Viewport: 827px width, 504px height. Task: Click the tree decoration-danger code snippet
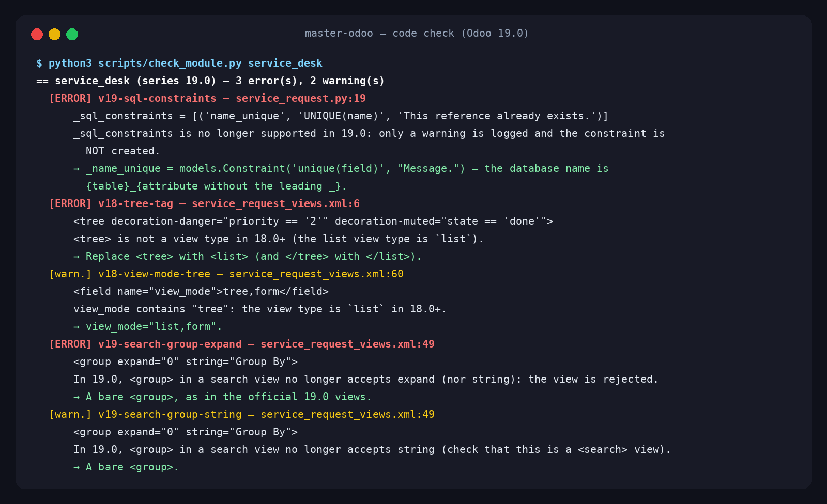coord(313,222)
